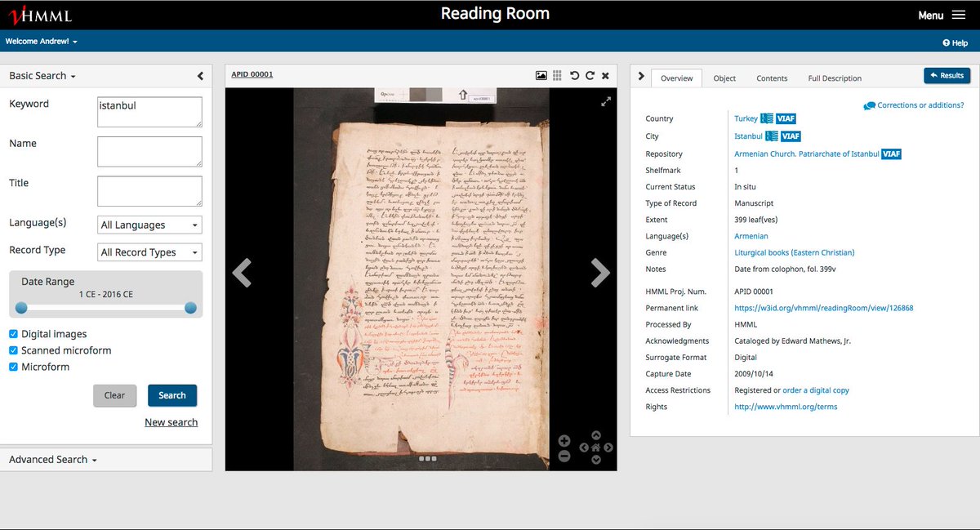
Task: Switch to the Contents tab
Action: (772, 78)
